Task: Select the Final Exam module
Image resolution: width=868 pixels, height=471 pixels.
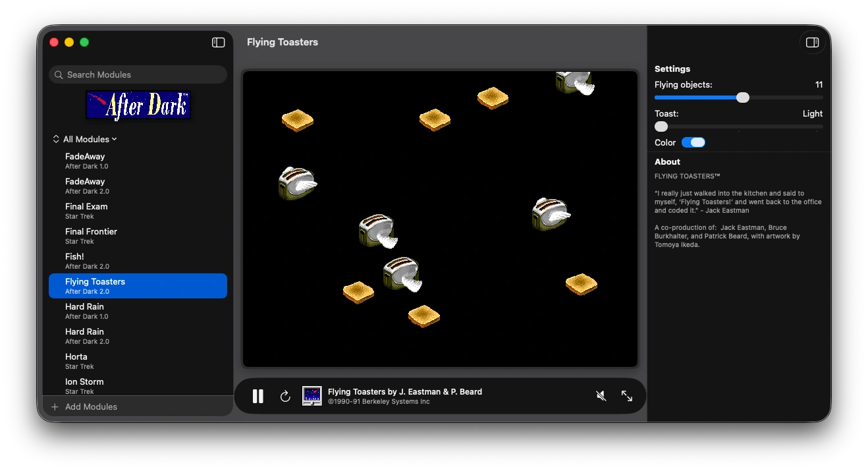Action: tap(138, 211)
